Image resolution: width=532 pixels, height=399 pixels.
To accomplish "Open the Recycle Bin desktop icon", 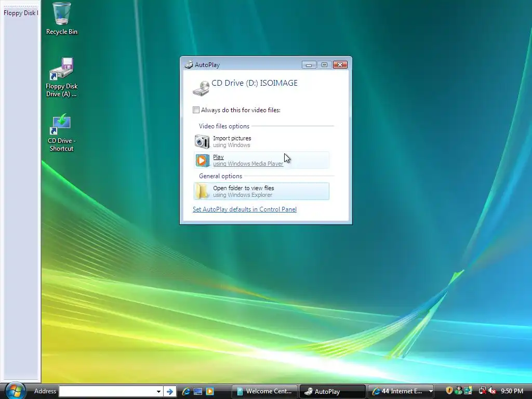I will tap(61, 19).
